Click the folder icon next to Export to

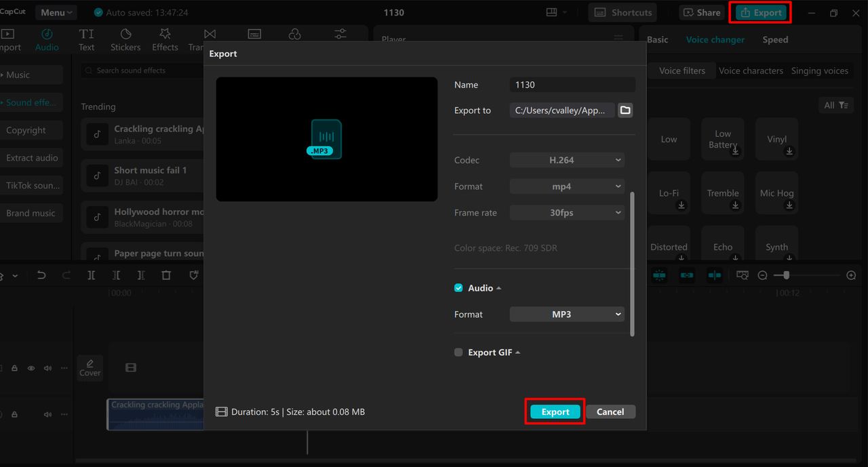point(625,110)
